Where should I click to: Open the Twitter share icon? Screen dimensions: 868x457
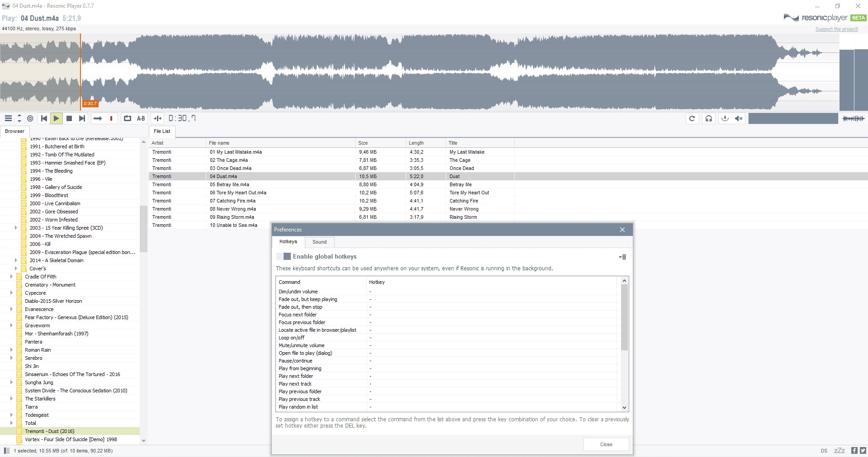pos(863,451)
